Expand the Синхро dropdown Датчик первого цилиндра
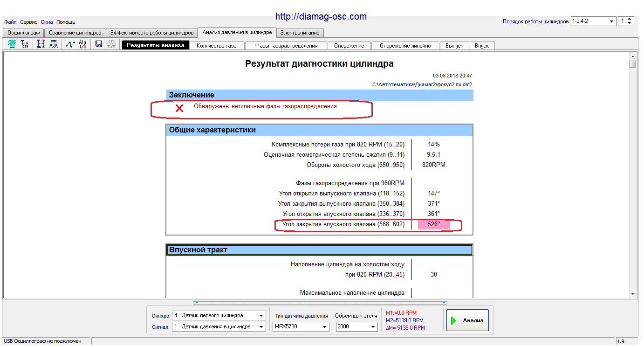The height and width of the screenshot is (347, 644). (x=261, y=315)
